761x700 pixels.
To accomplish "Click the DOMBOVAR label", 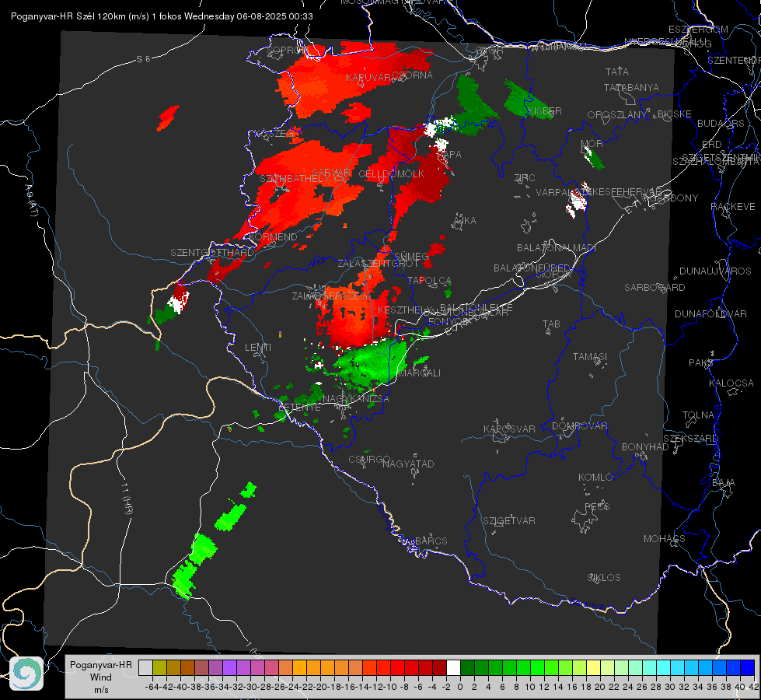I will coord(579,425).
